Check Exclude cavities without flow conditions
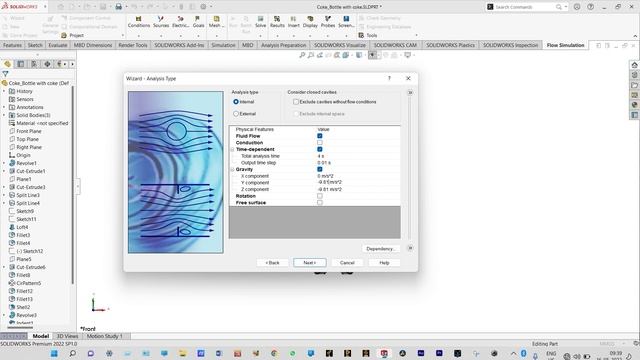 296,102
